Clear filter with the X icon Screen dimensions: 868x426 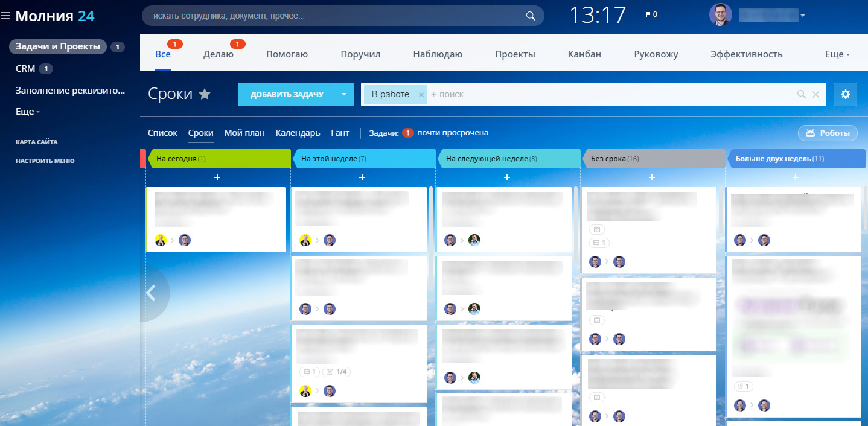point(815,95)
